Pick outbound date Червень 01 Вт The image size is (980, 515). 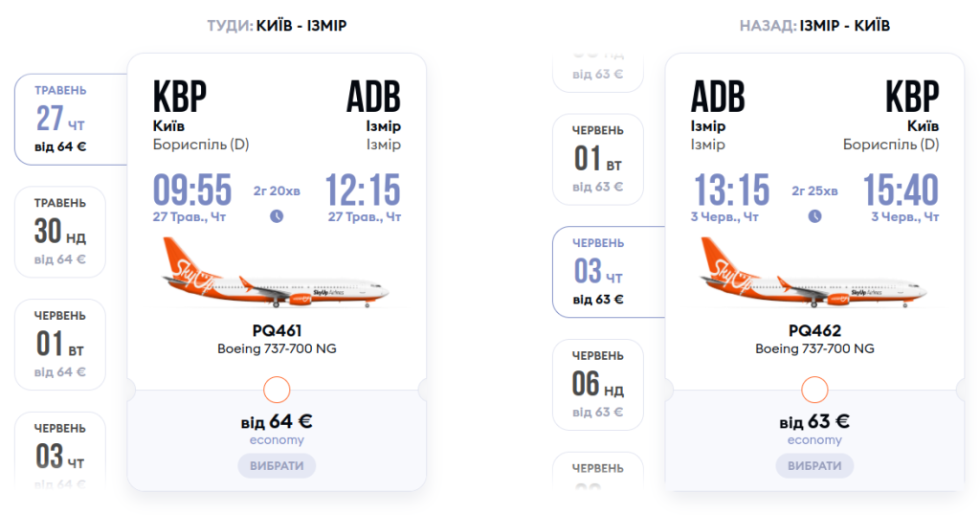coord(60,345)
